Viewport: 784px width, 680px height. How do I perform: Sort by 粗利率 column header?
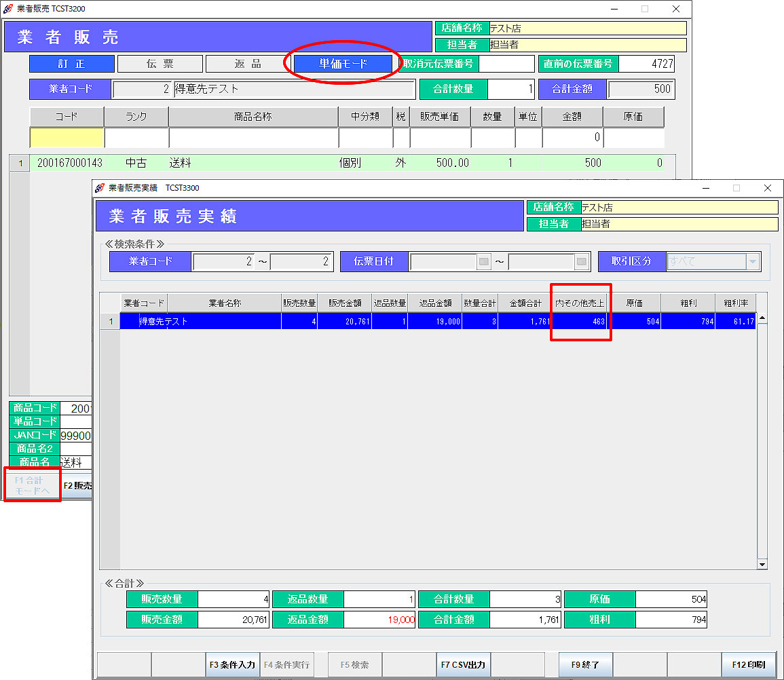coord(736,303)
